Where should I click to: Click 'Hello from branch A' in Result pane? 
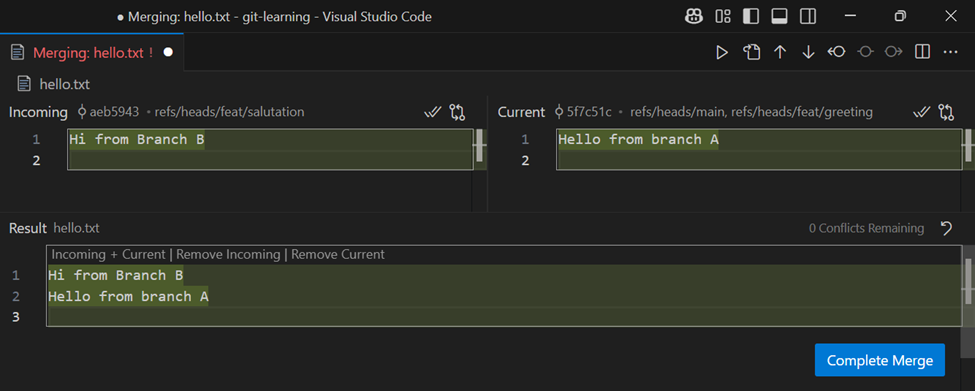point(128,296)
